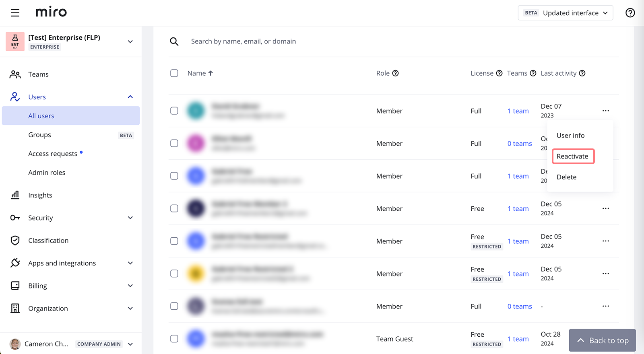Open the Updated interface beta dropdown
Screen dimensions: 644x354
pos(565,13)
